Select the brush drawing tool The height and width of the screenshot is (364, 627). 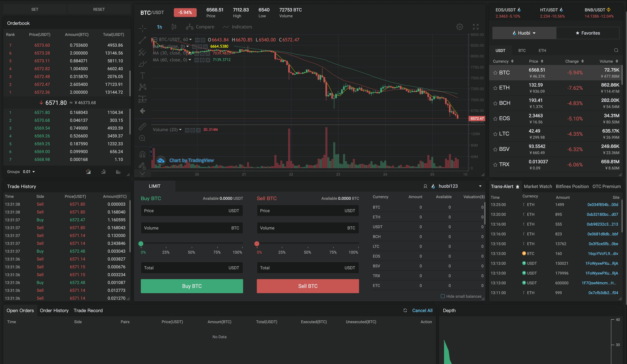point(142,64)
